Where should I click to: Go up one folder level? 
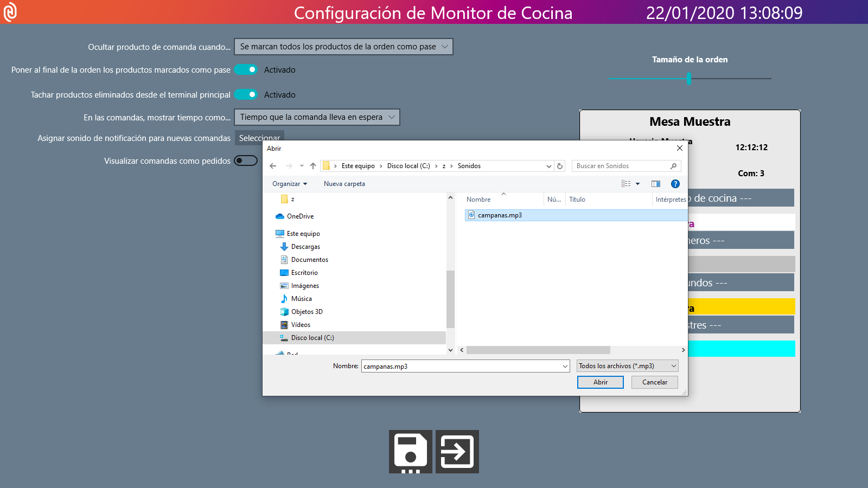point(313,166)
